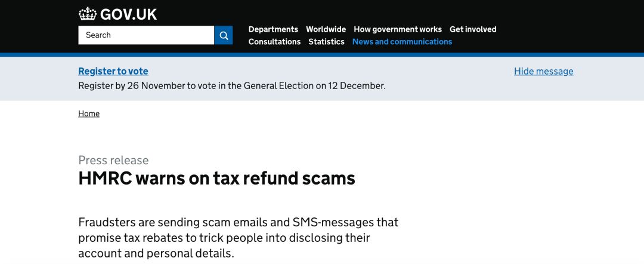Click the GOV.UK wordmark text
Viewport: 644px width, 264px height.
click(x=129, y=14)
